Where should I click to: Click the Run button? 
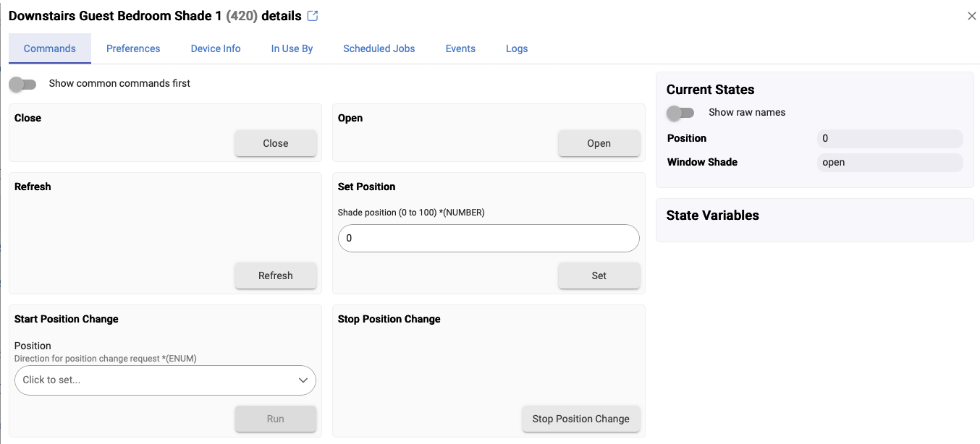275,419
